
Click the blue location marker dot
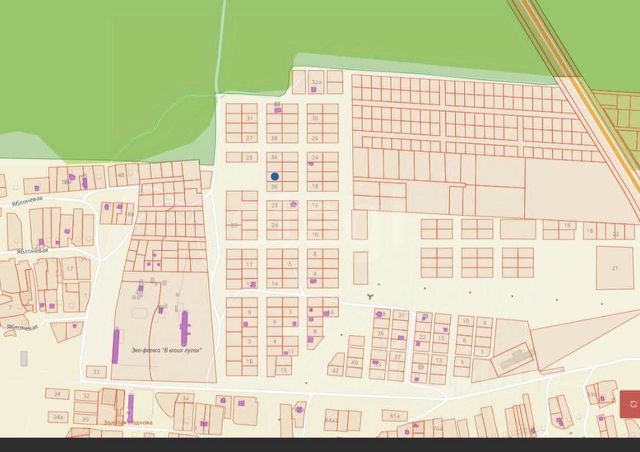pos(275,176)
